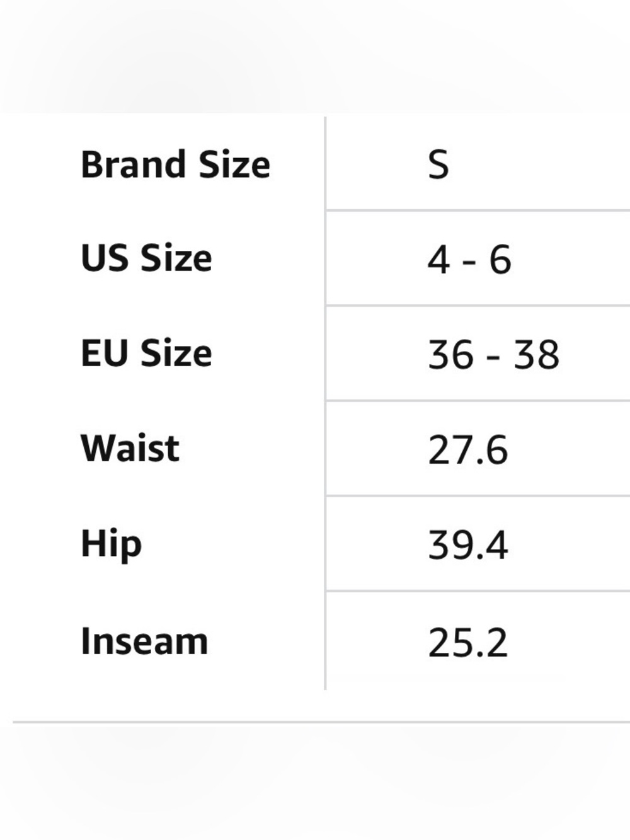The height and width of the screenshot is (840, 630).
Task: Click the Brand Size row label
Action: (175, 164)
